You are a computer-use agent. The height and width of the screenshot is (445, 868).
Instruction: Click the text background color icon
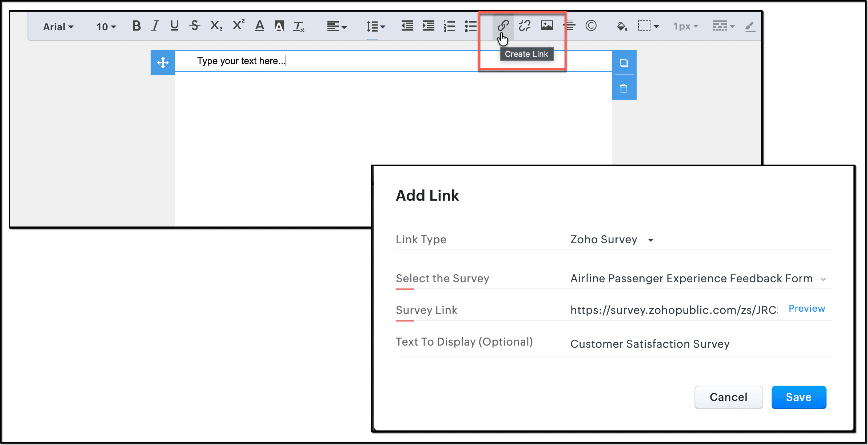click(279, 26)
